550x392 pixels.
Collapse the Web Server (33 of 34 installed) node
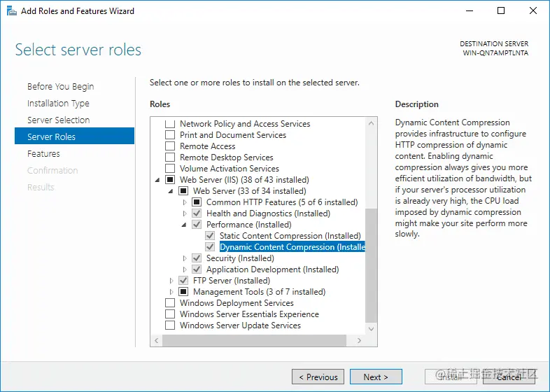click(x=171, y=191)
